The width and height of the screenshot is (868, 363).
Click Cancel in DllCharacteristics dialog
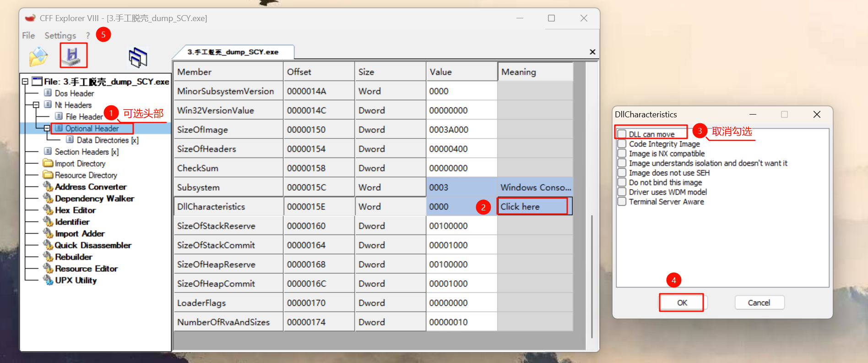[x=759, y=302]
